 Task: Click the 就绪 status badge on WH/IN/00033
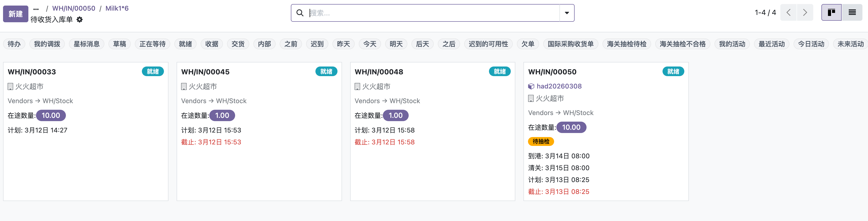point(153,72)
